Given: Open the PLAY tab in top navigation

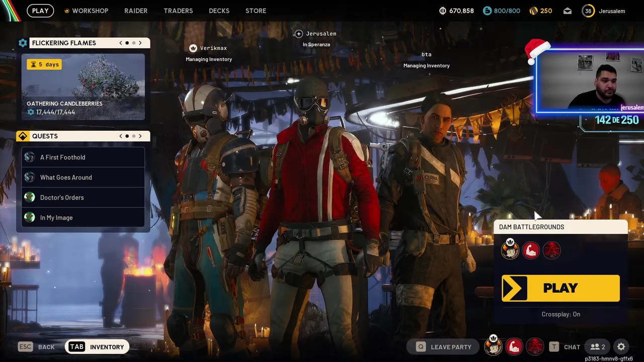Looking at the screenshot, I should tap(40, 11).
